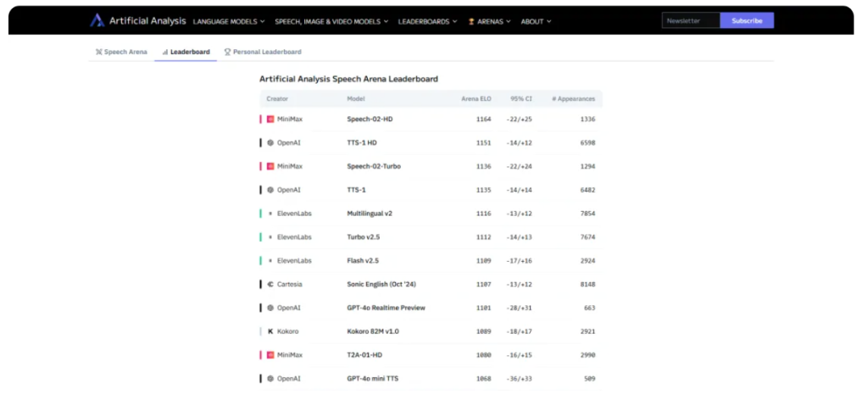
Task: Open the Personal Leaderboard tab
Action: tap(263, 52)
